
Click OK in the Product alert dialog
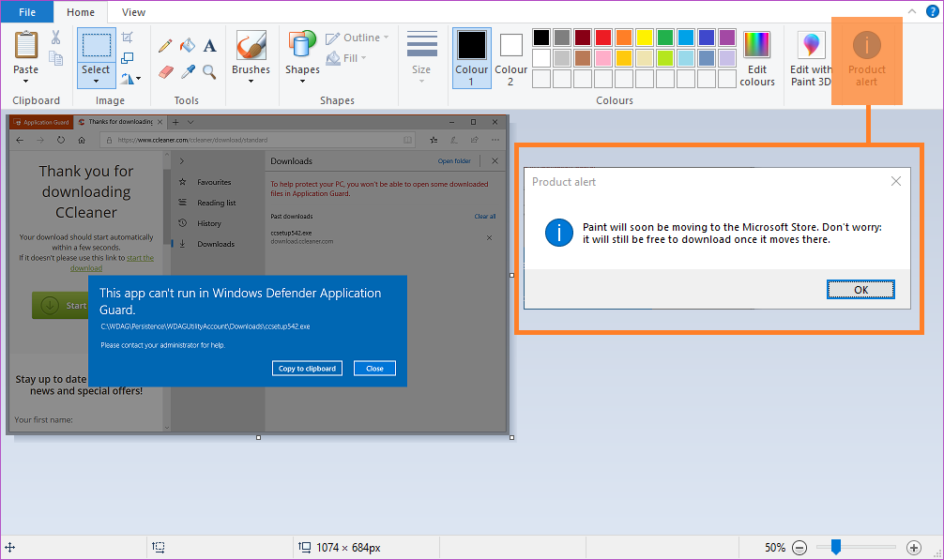click(x=860, y=289)
